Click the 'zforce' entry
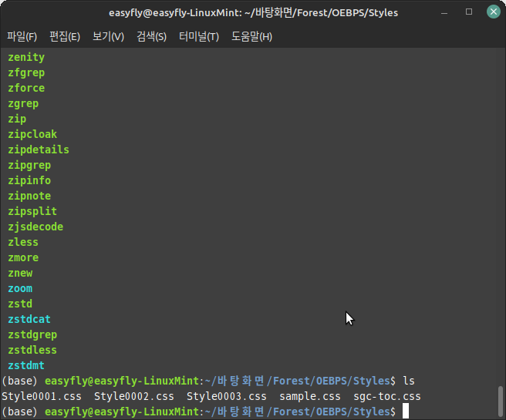 [26, 88]
